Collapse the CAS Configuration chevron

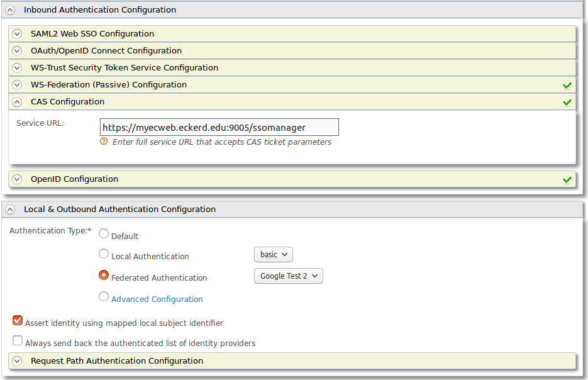tap(17, 102)
